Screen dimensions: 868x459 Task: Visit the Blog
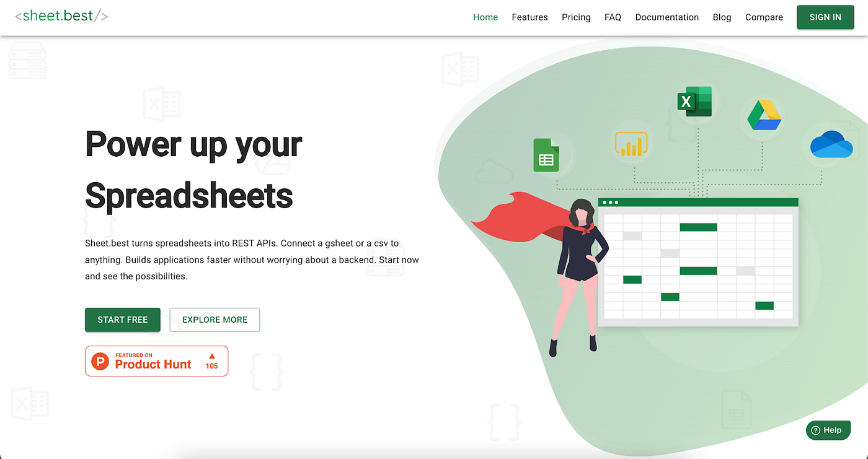[722, 17]
